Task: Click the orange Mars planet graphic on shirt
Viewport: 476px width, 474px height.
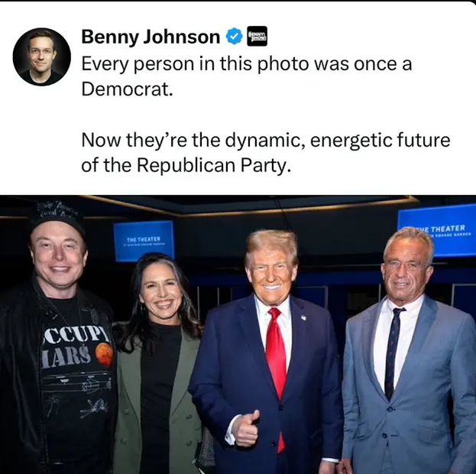Action: 105,352
